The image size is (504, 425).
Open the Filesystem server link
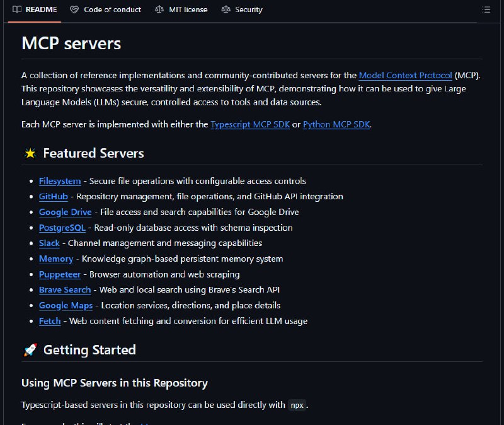60,181
